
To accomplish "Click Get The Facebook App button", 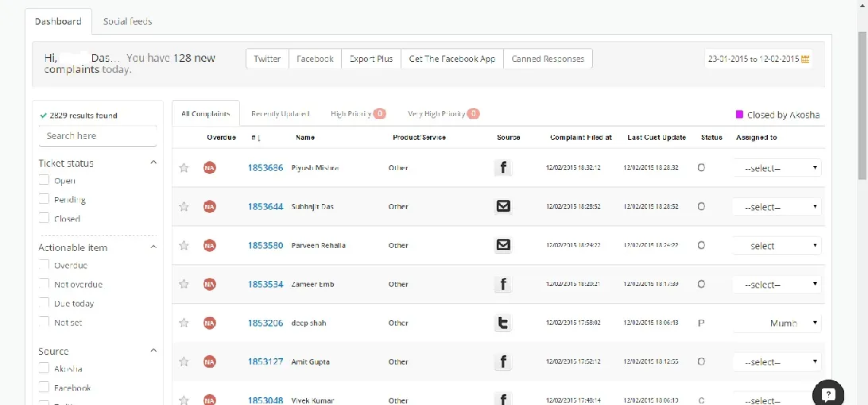I will coord(451,59).
